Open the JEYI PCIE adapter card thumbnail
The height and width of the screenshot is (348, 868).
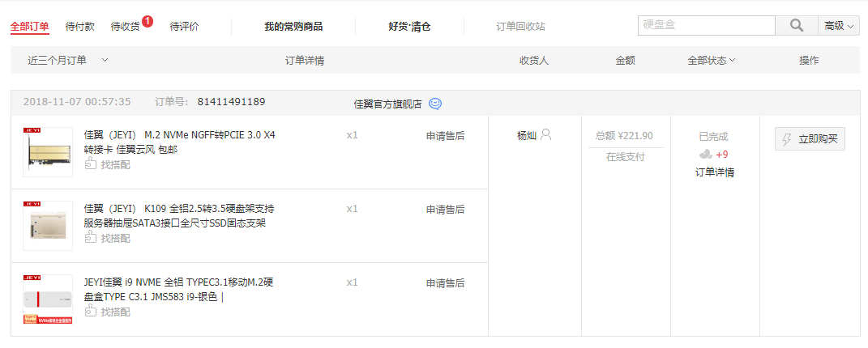pos(48,152)
